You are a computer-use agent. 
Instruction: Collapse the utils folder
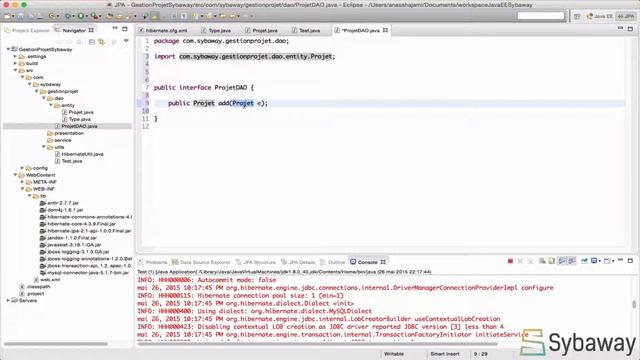44,147
